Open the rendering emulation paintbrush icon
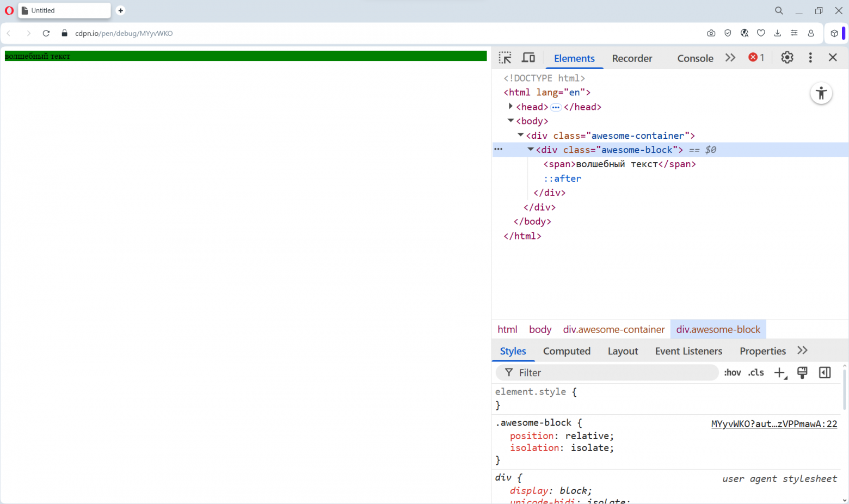The height and width of the screenshot is (504, 849). pos(802,373)
